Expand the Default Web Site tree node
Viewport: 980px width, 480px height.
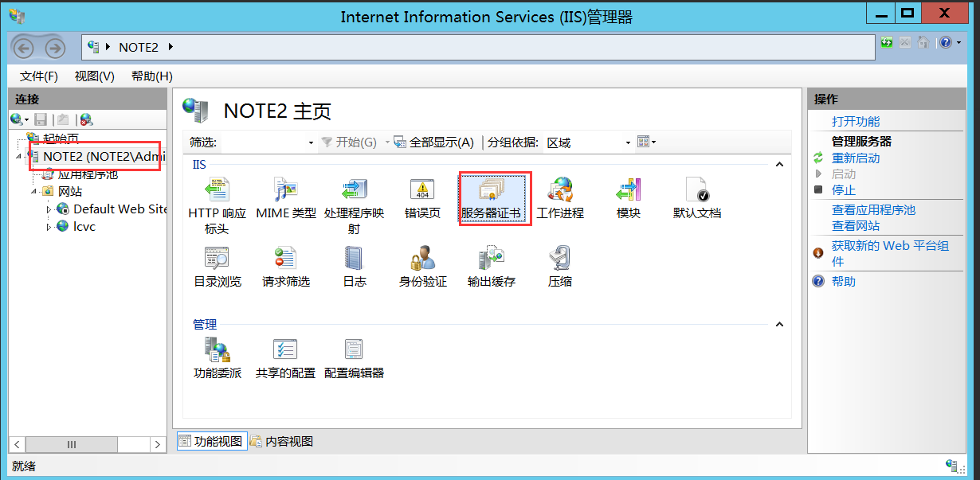pyautogui.click(x=50, y=209)
